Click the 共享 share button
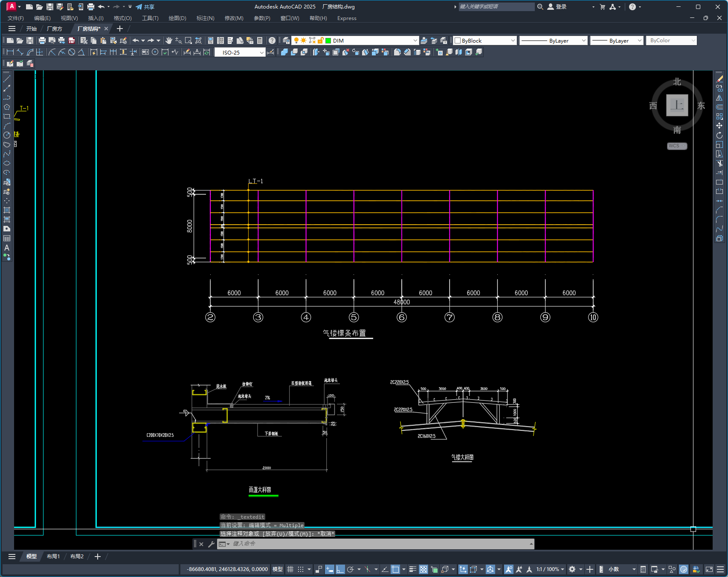Image resolution: width=728 pixels, height=577 pixels. (145, 7)
